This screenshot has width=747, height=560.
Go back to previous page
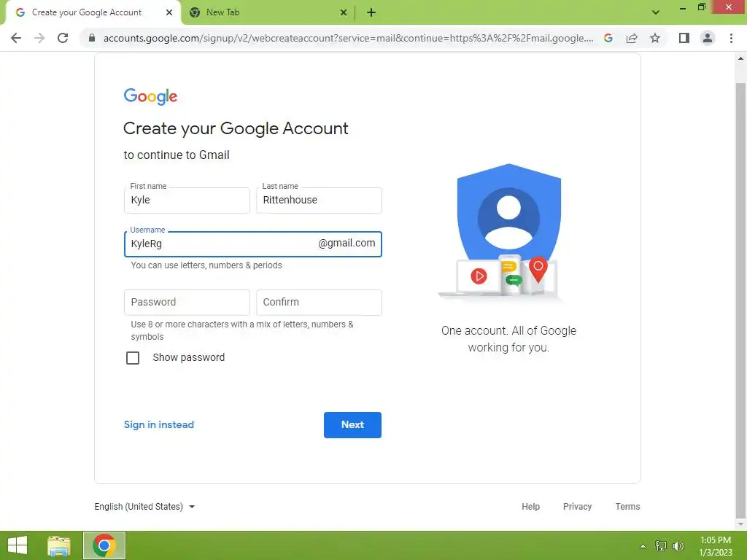tap(16, 38)
